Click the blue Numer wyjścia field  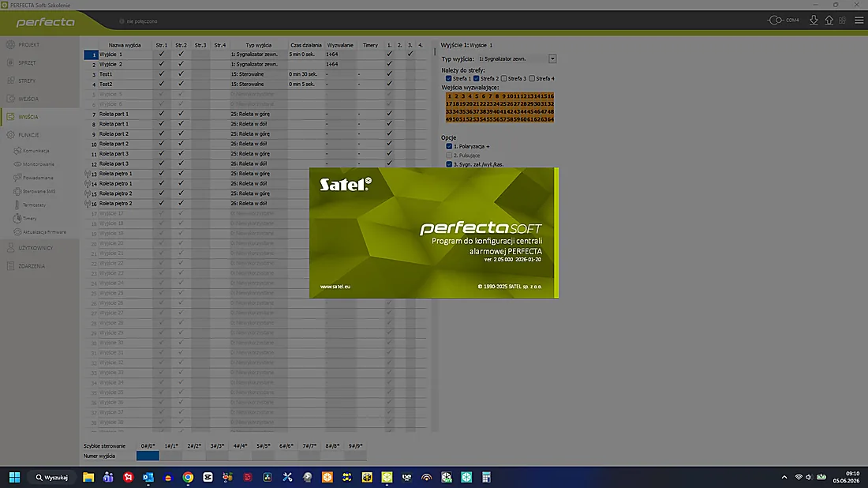point(148,456)
